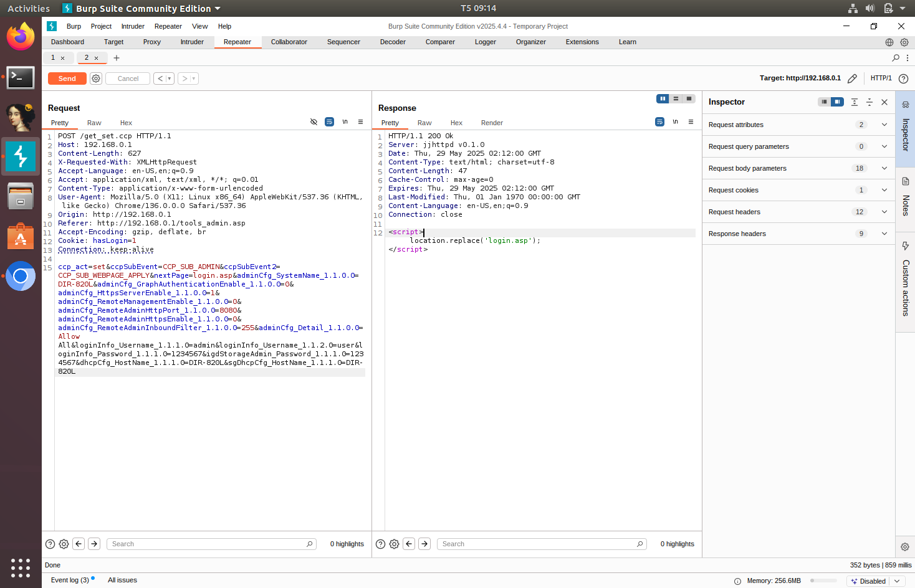Toggle Request word wrap blue icon
The image size is (915, 588).
coord(329,122)
